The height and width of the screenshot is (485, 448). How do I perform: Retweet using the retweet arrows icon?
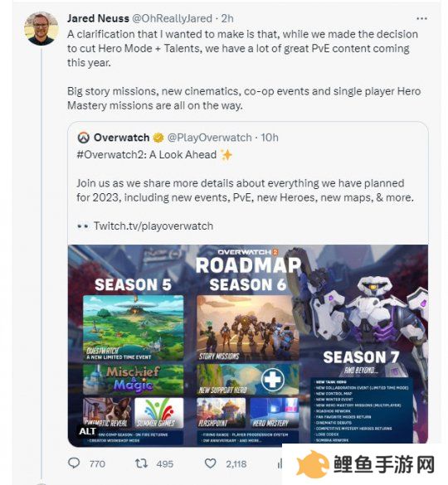pos(142,463)
